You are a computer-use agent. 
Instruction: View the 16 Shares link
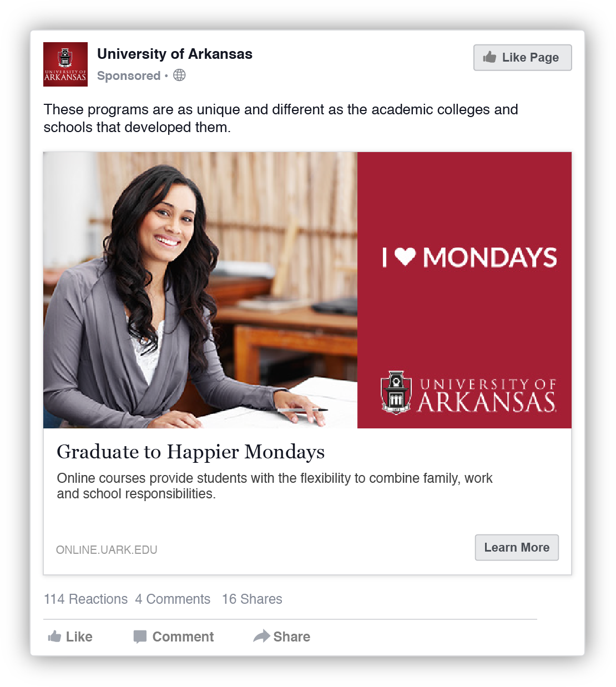252,599
